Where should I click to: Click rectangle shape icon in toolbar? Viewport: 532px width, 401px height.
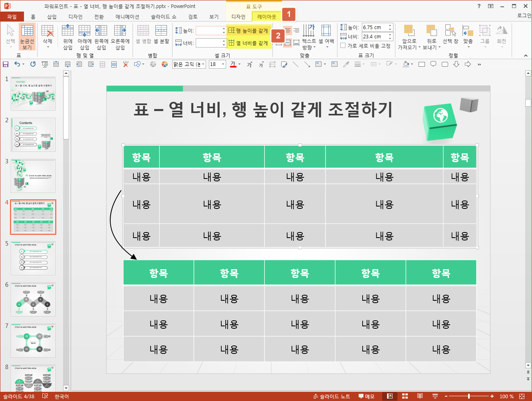click(422, 64)
